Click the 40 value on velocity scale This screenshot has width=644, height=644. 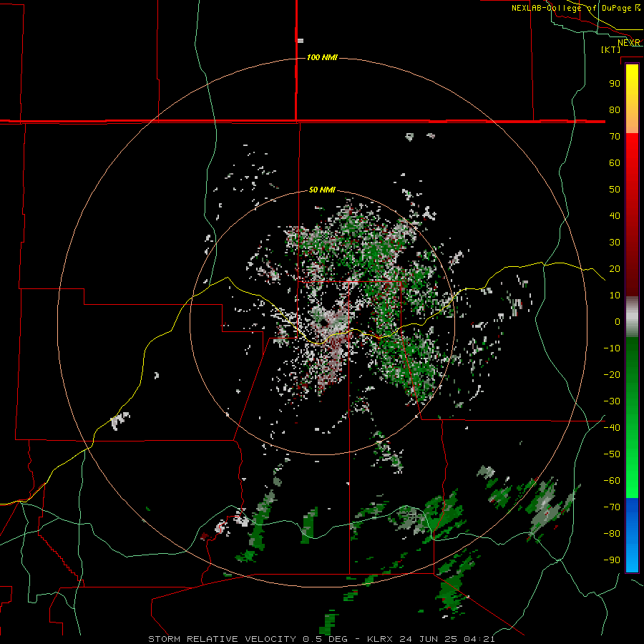coord(615,215)
